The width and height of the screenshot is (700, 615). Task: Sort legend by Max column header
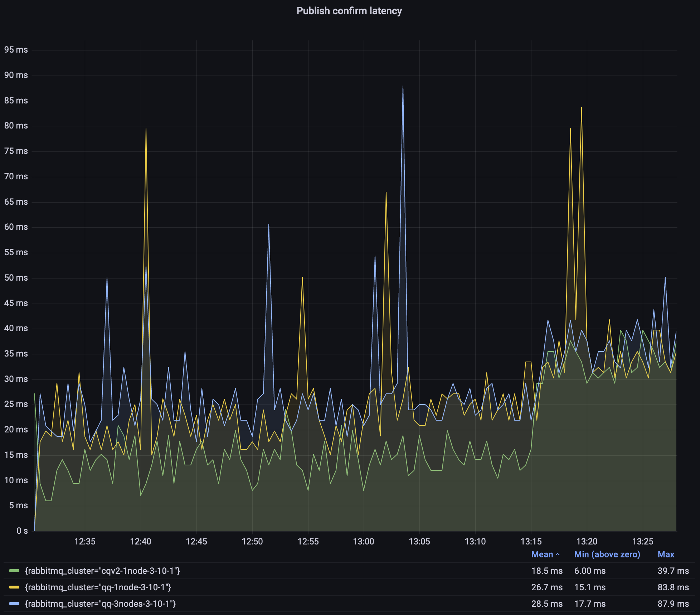point(666,555)
